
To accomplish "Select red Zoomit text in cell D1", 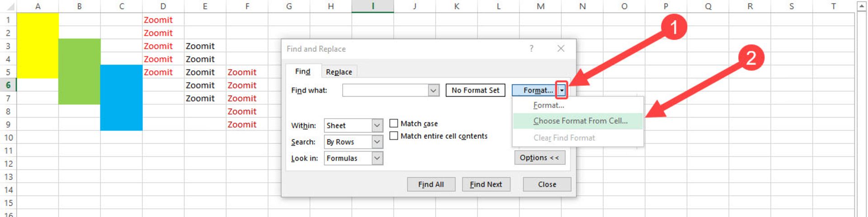I will [158, 20].
